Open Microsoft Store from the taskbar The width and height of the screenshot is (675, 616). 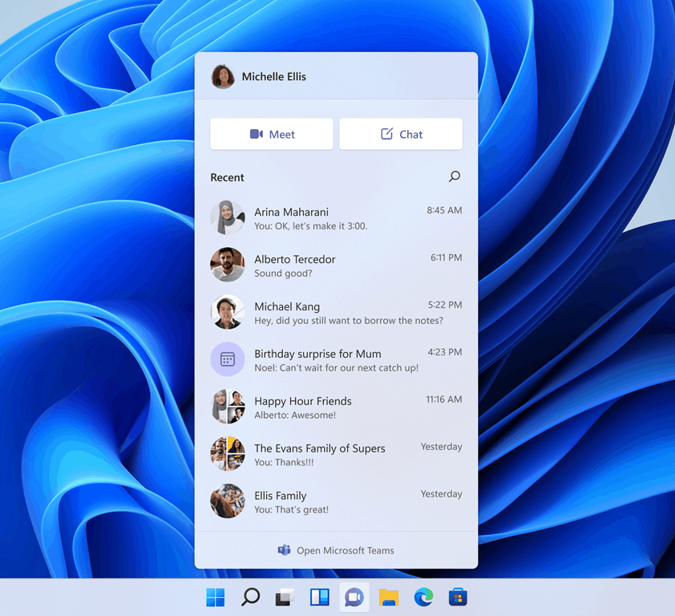pyautogui.click(x=458, y=597)
